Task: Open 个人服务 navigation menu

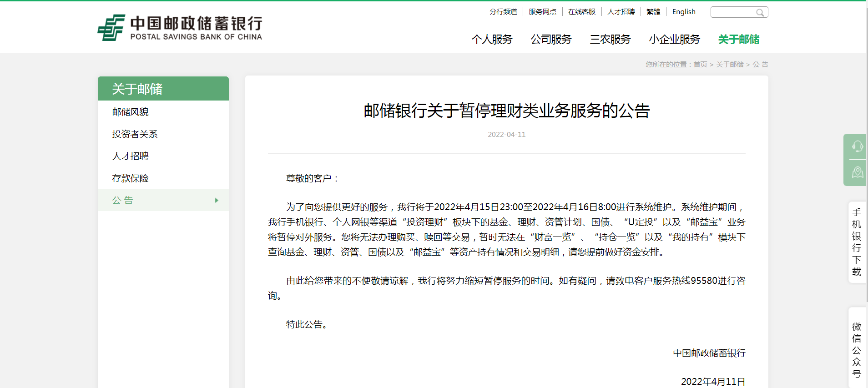Action: (x=492, y=40)
